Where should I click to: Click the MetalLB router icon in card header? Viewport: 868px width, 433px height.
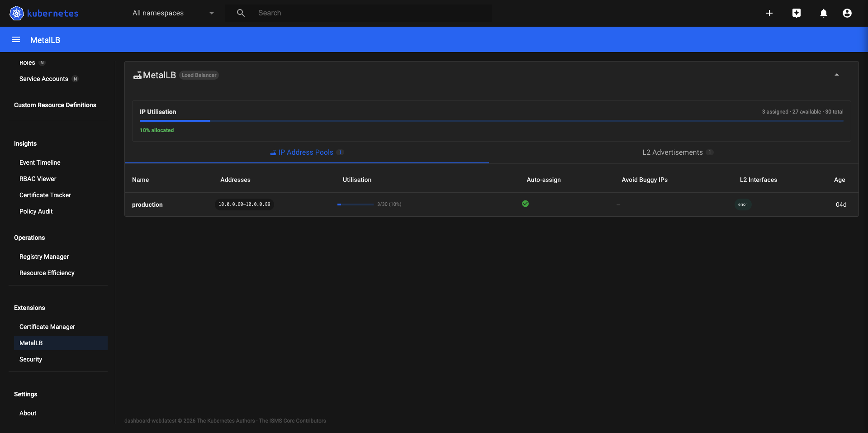point(138,75)
